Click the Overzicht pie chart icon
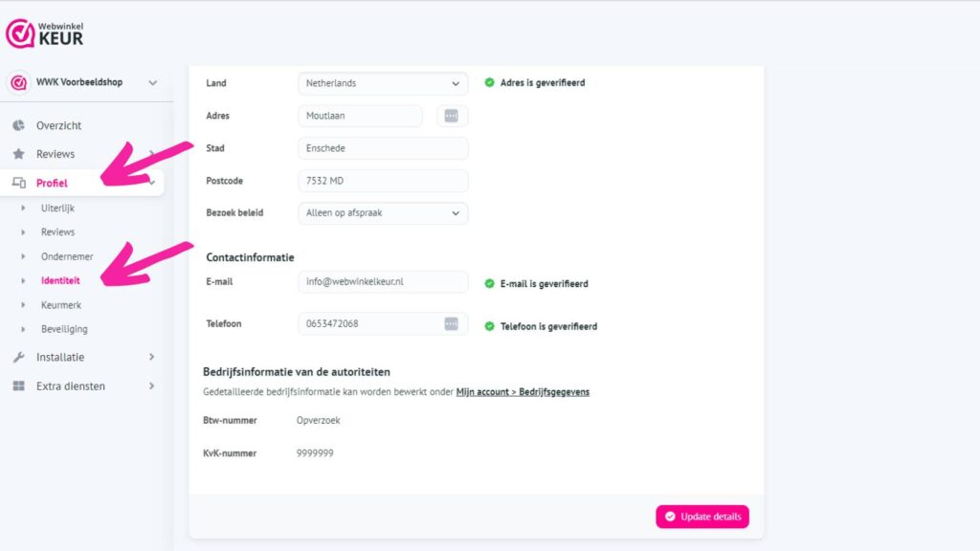 click(x=18, y=125)
